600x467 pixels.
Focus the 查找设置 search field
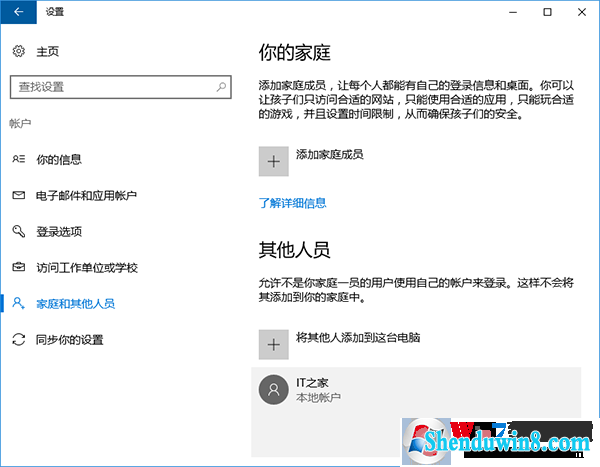[x=121, y=87]
